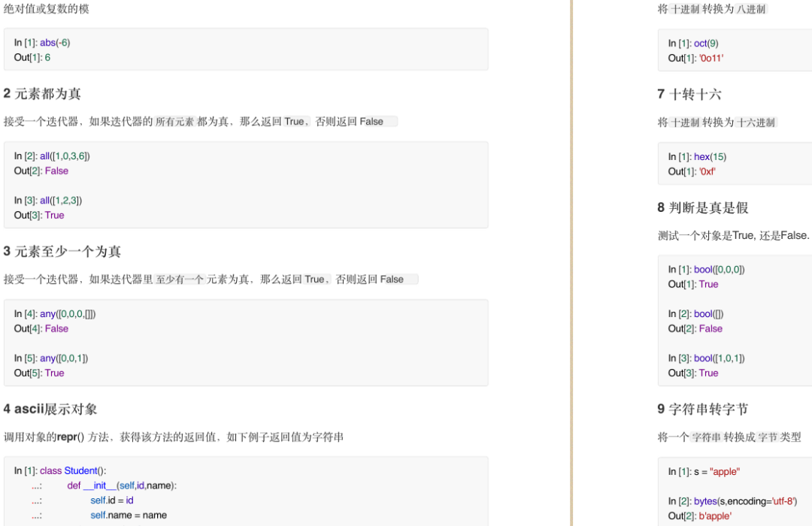The height and width of the screenshot is (526, 812).
Task: Select the code line bool([0,0,0])
Action: coord(705,269)
